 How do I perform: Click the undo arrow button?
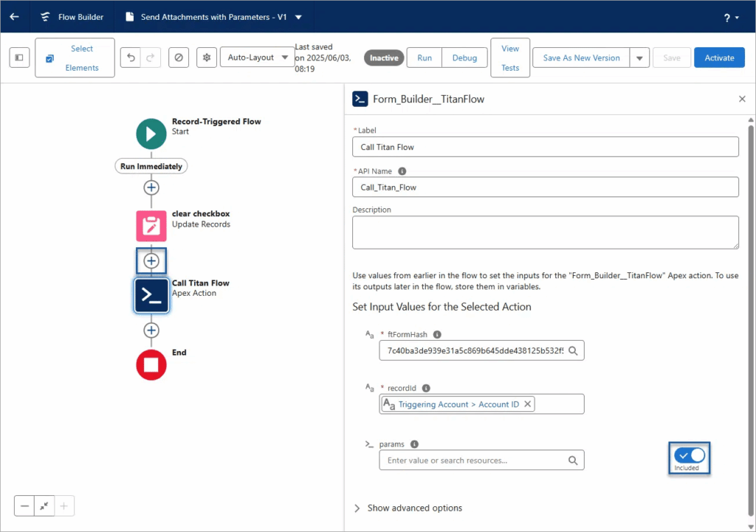tap(131, 58)
